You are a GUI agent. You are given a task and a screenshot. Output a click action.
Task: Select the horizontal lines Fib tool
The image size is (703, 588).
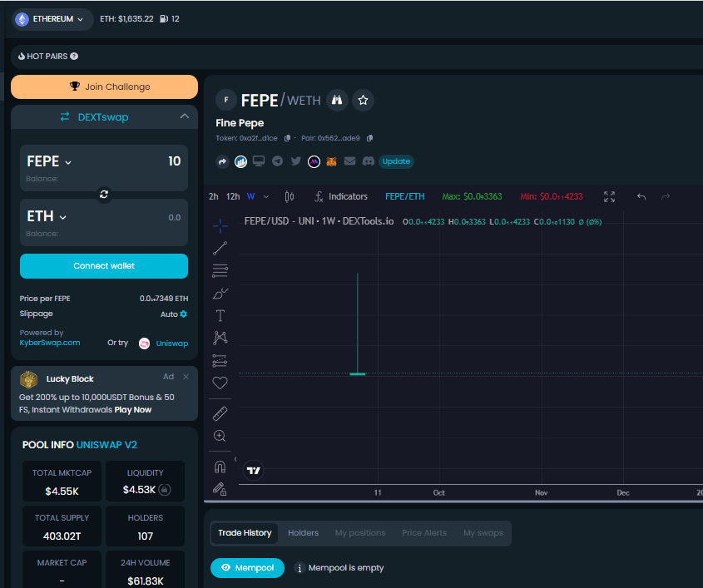pos(220,270)
